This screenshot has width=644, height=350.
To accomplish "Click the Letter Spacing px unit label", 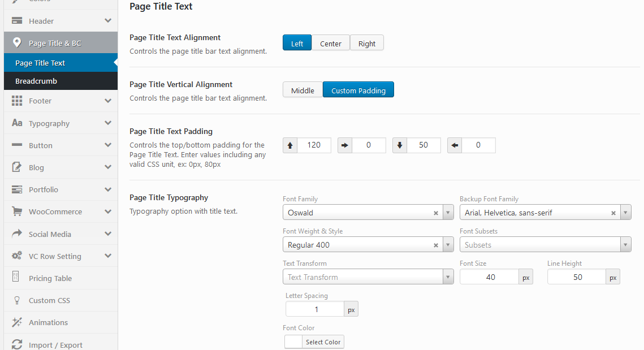I will click(351, 309).
